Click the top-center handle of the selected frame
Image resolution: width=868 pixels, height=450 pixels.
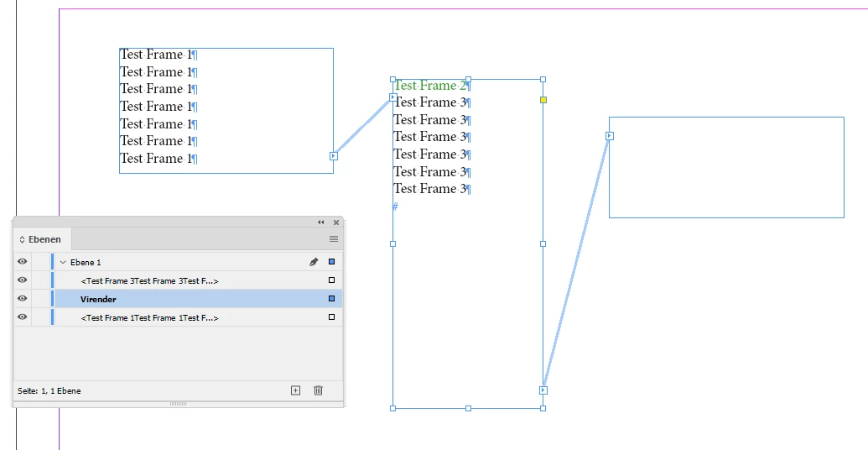coord(468,80)
